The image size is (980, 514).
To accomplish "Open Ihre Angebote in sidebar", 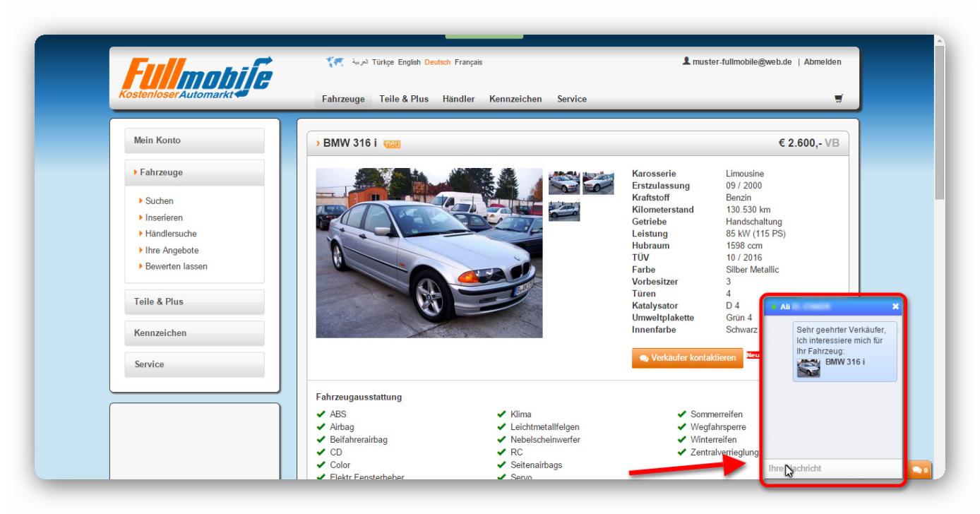I will coord(172,251).
